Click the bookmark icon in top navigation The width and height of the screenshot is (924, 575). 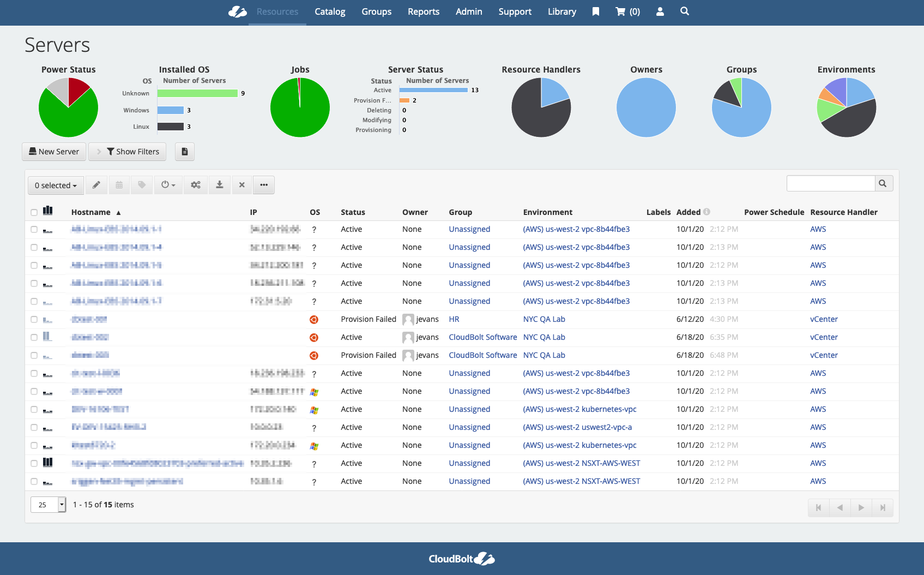[596, 11]
